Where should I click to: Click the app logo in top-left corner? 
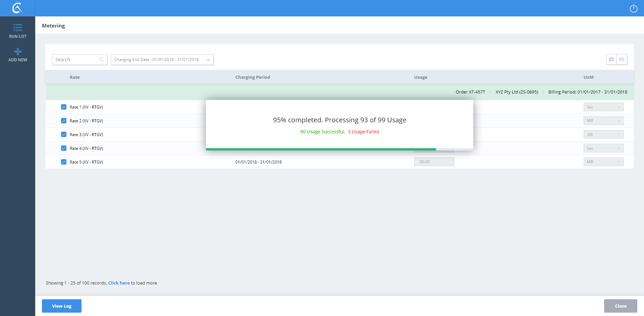(17, 8)
